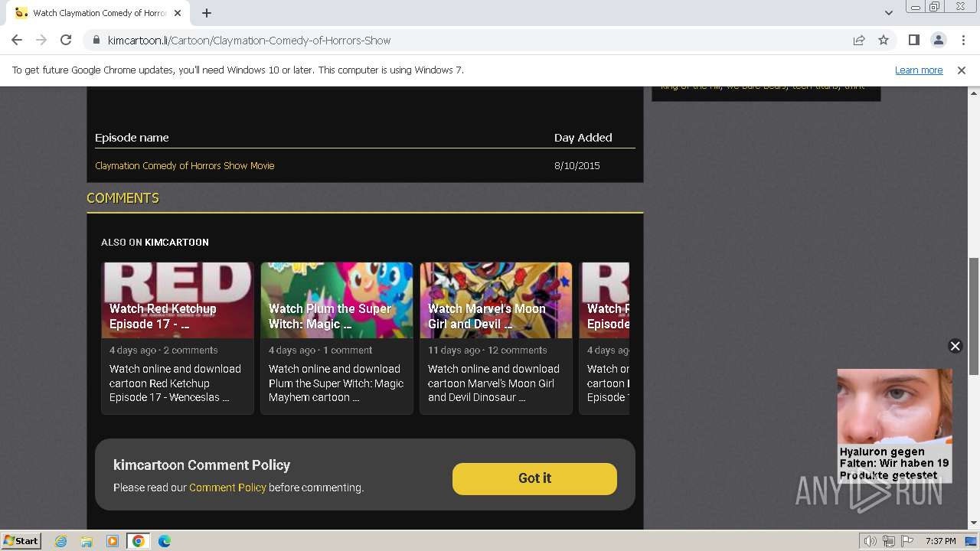Screen dimensions: 980x551
Task: Open the Also on KIMCARTOON header link
Action: (x=155, y=242)
